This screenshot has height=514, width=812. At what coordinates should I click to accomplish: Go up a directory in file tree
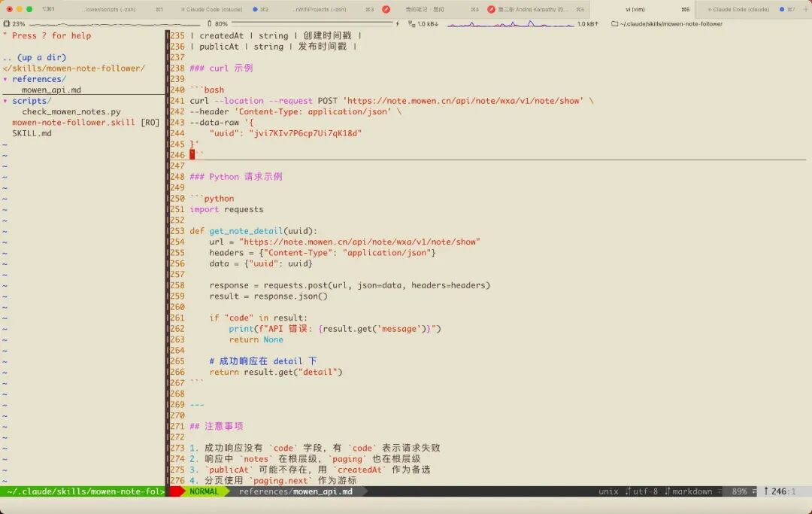[x=35, y=57]
